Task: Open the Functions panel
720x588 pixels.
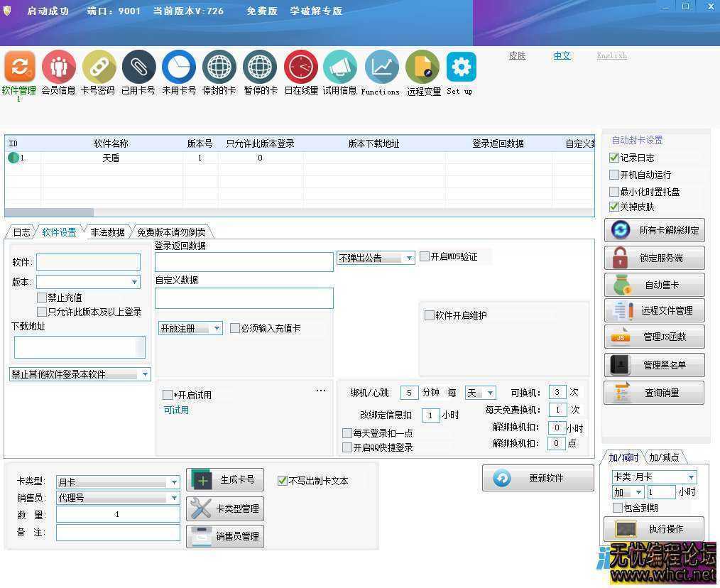Action: (380, 67)
